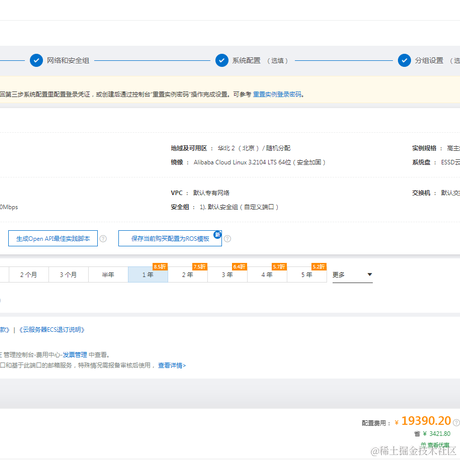Select the 4 年 duration option
Screen dimensions: 460x460
click(267, 275)
